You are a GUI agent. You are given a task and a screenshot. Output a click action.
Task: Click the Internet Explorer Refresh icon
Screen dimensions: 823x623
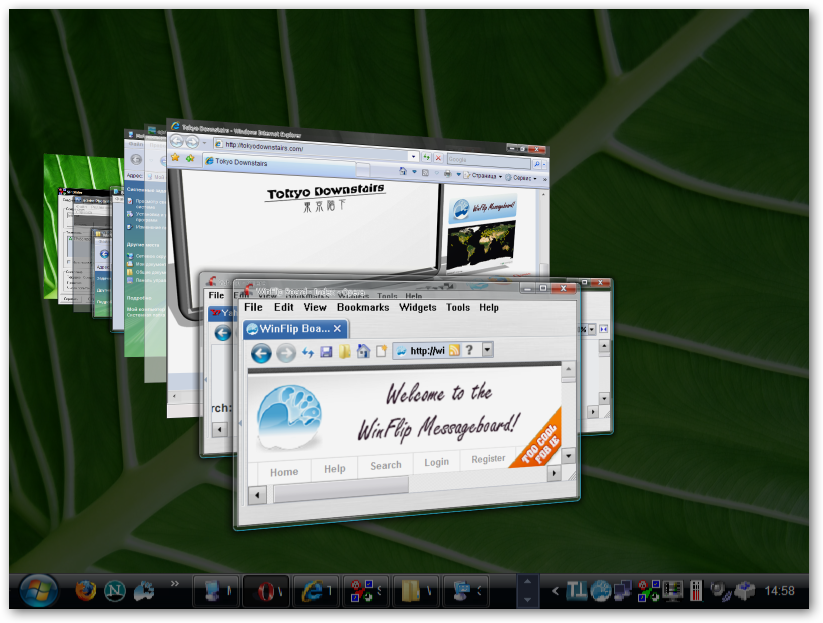click(426, 157)
